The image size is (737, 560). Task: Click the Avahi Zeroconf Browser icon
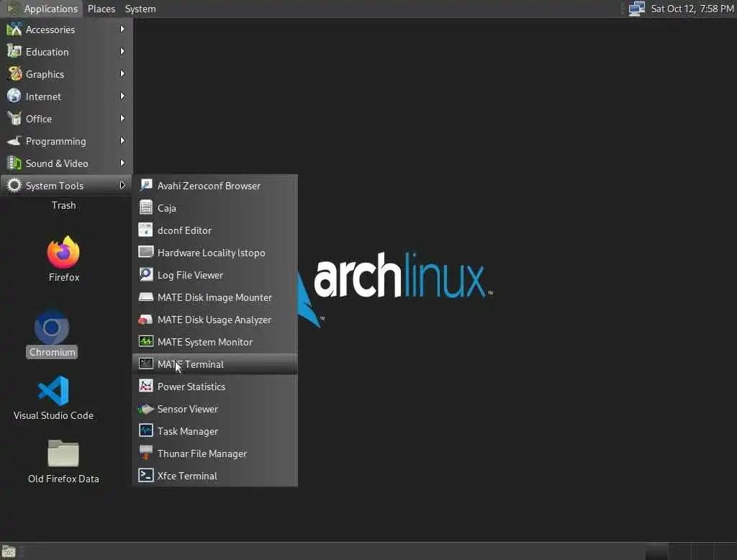click(145, 185)
